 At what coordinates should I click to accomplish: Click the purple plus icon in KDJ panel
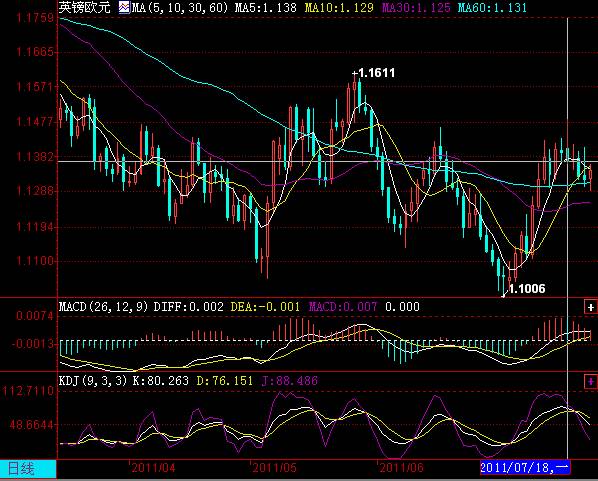590,381
